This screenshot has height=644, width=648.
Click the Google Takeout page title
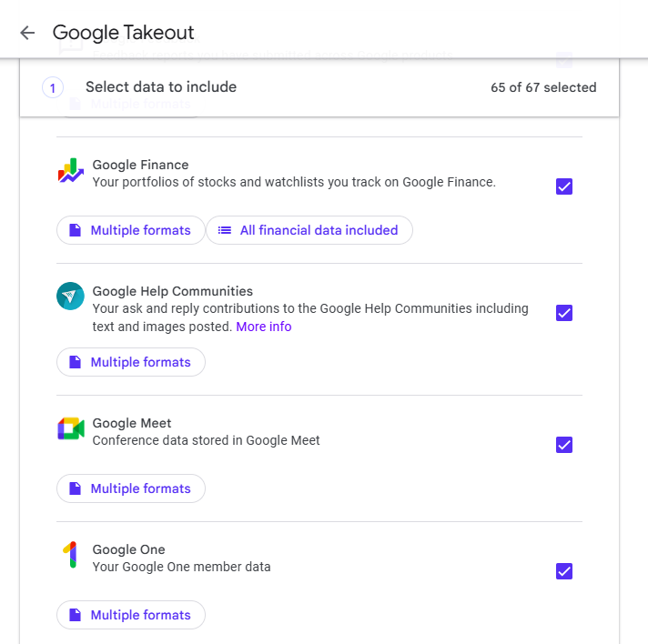[124, 34]
